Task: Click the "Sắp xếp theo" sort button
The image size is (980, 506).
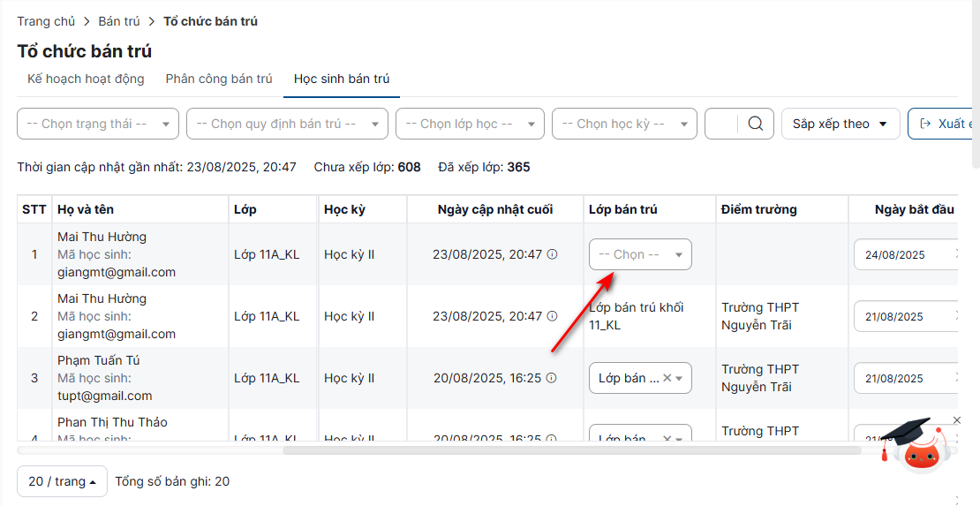Action: [x=840, y=124]
